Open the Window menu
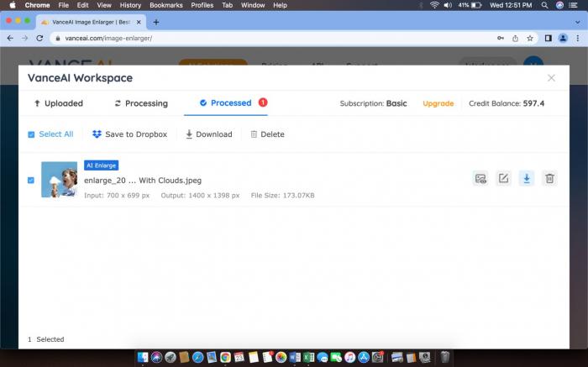Screen dimensions: 588x367 (x=253, y=5)
